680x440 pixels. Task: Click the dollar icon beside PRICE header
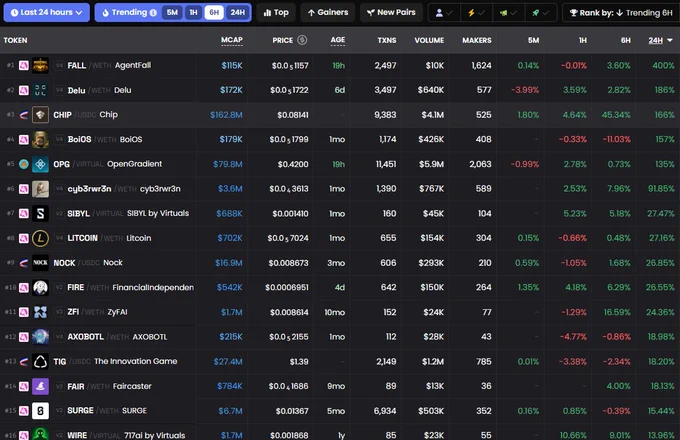click(x=302, y=40)
